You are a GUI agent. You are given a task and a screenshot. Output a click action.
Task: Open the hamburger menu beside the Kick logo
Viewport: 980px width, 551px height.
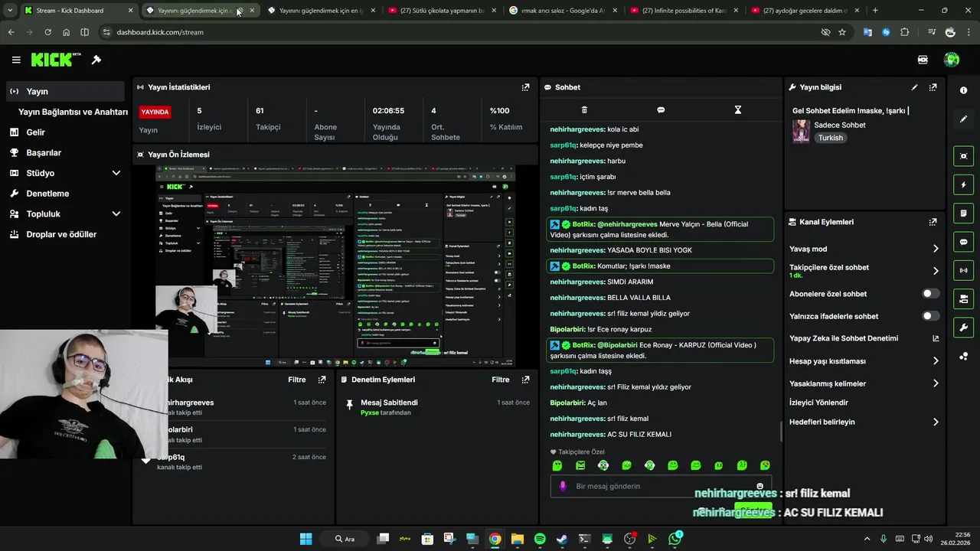(x=16, y=60)
